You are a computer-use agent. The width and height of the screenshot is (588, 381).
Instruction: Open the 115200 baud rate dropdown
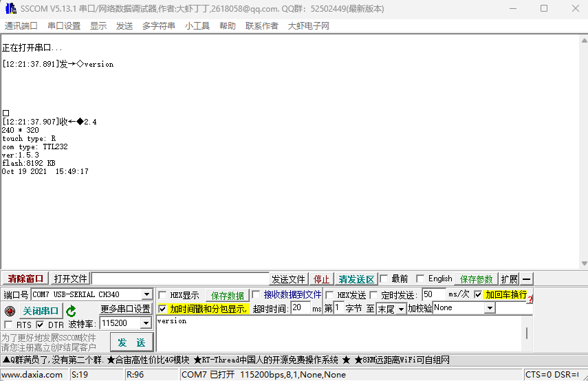[x=146, y=323]
